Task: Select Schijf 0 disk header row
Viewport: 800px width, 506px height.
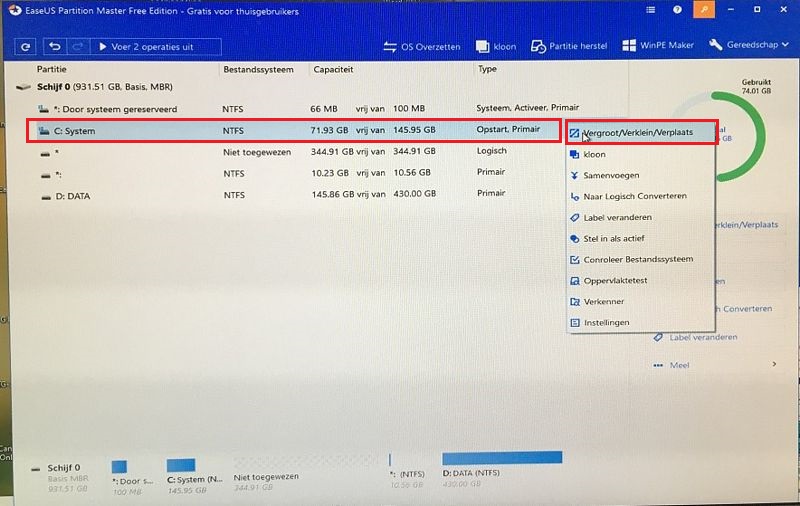Action: pyautogui.click(x=105, y=87)
